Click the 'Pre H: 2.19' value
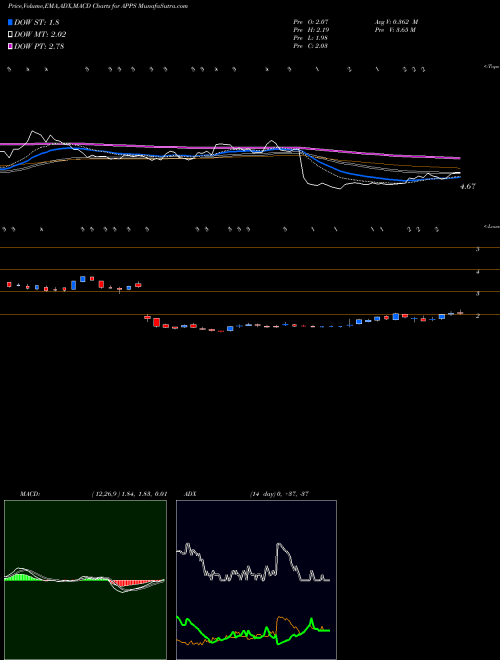Viewport: 500px width, 660px height. pyautogui.click(x=311, y=30)
